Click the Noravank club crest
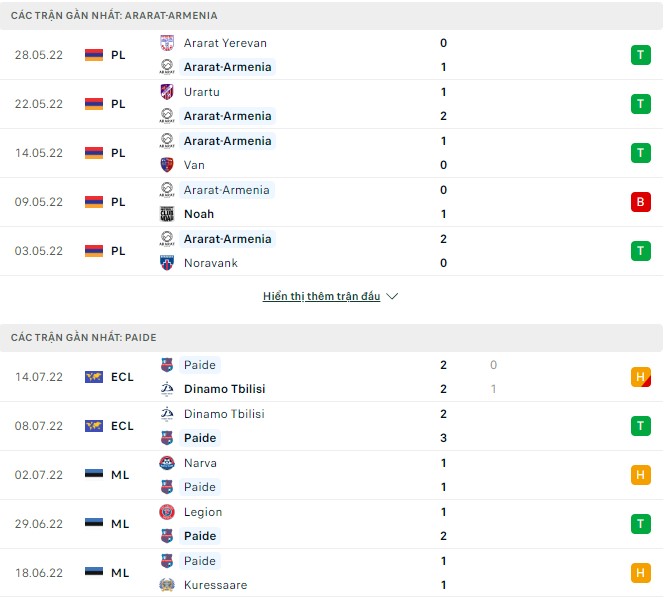 pyautogui.click(x=167, y=263)
